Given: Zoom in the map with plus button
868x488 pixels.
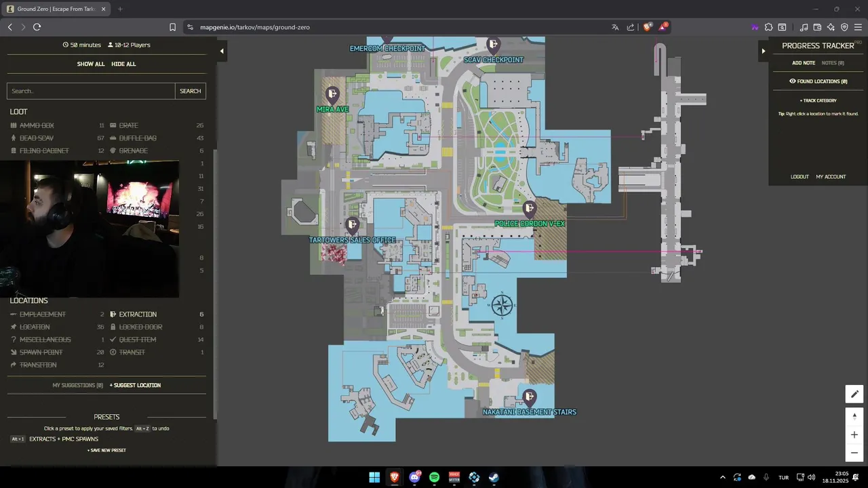Looking at the screenshot, I should [854, 434].
